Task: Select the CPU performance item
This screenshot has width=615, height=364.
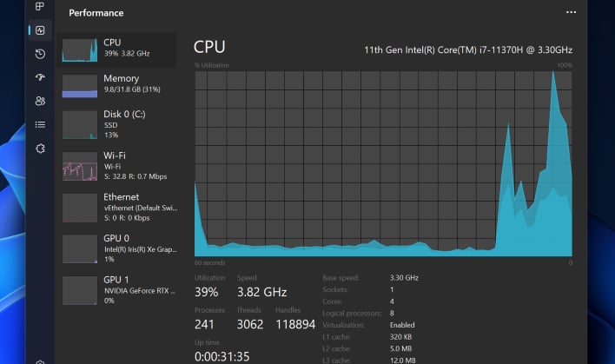Action: (117, 50)
